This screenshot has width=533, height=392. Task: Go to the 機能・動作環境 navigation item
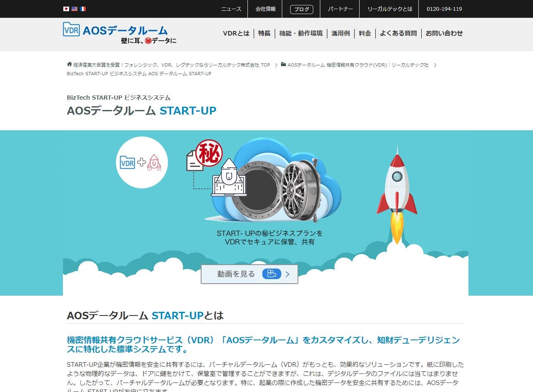click(301, 33)
